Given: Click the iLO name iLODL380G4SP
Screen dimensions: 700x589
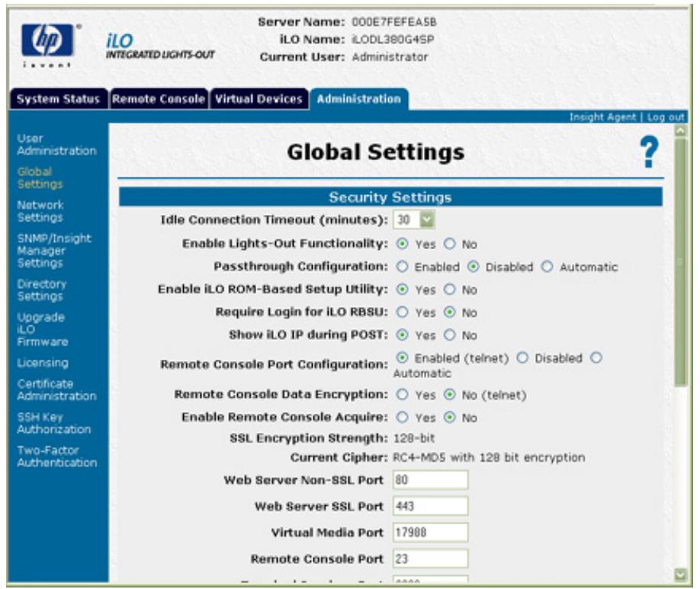Looking at the screenshot, I should click(393, 40).
